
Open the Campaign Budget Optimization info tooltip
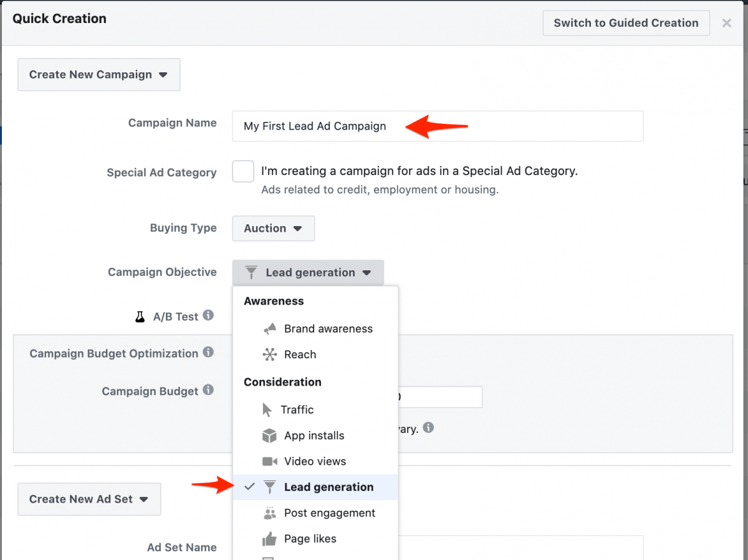pyautogui.click(x=208, y=353)
